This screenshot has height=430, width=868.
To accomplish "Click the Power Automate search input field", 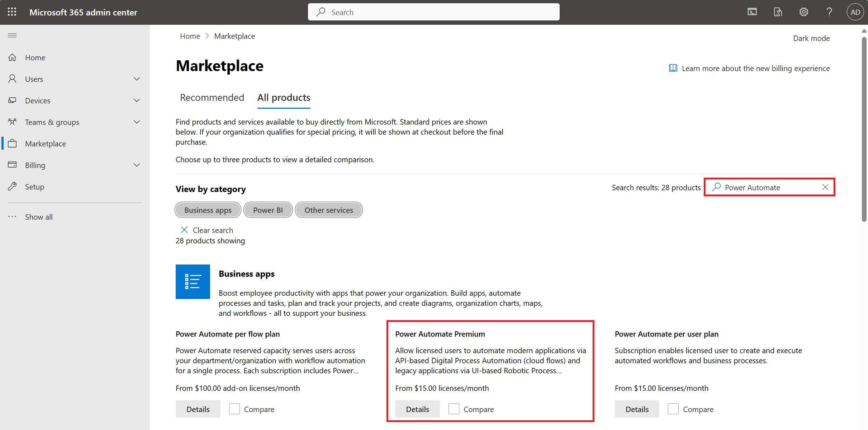I will 770,187.
